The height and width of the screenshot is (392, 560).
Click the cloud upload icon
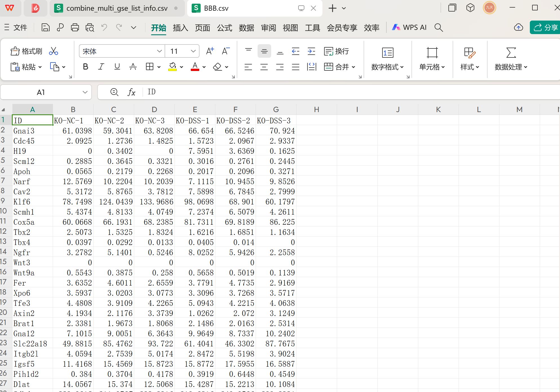tap(518, 28)
